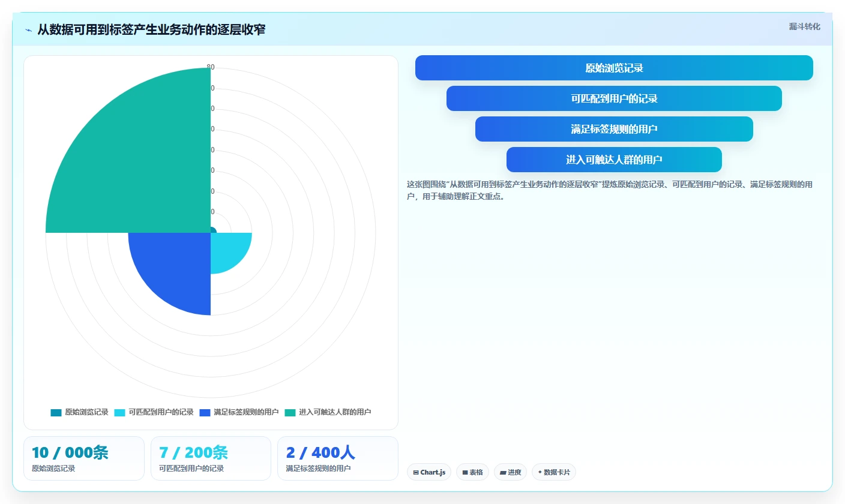
Task: Click the 进度 tag chip
Action: click(x=510, y=472)
